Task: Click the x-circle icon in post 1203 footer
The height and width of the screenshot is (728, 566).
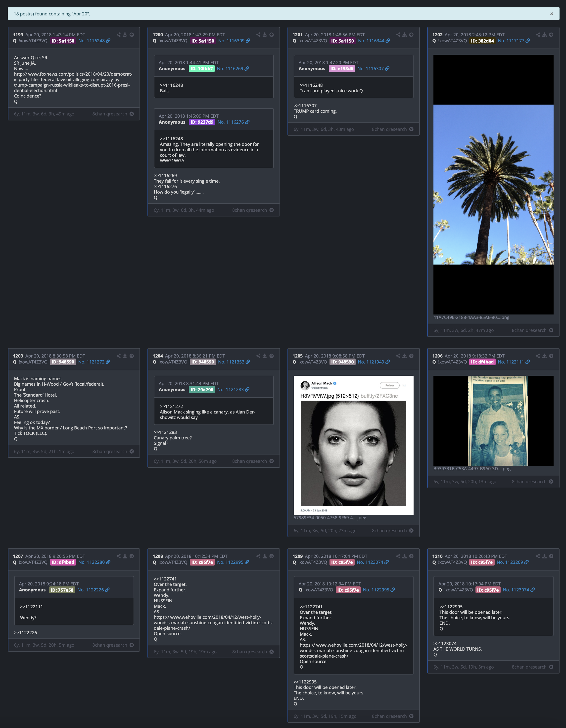Action: coord(132,452)
